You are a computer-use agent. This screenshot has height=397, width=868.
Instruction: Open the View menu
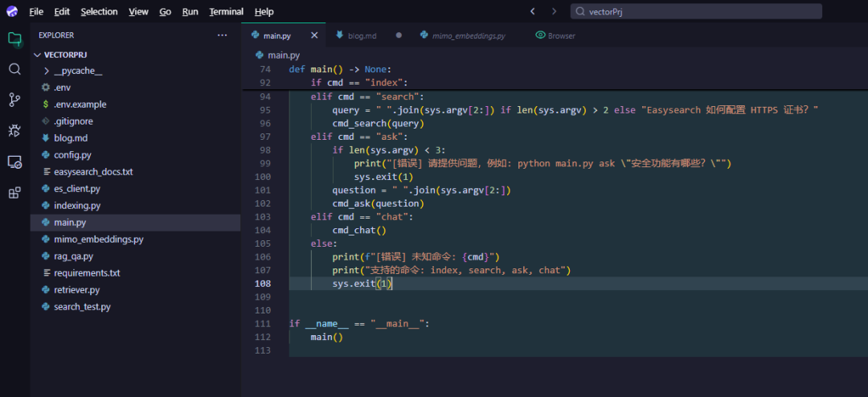(138, 11)
